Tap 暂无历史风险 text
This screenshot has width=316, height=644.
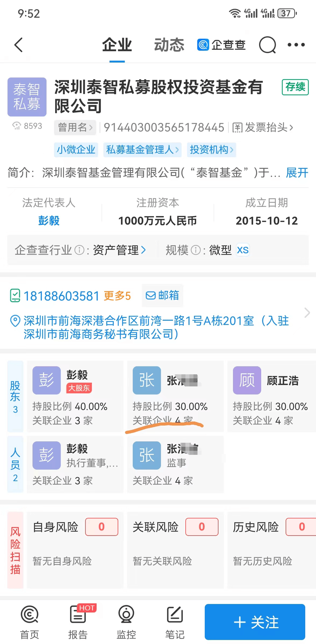point(263,561)
